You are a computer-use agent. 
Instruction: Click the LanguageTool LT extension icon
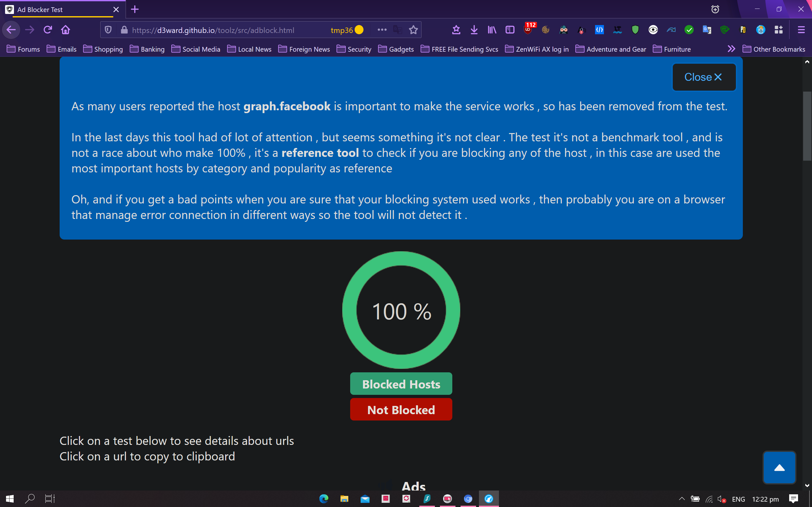coord(617,30)
